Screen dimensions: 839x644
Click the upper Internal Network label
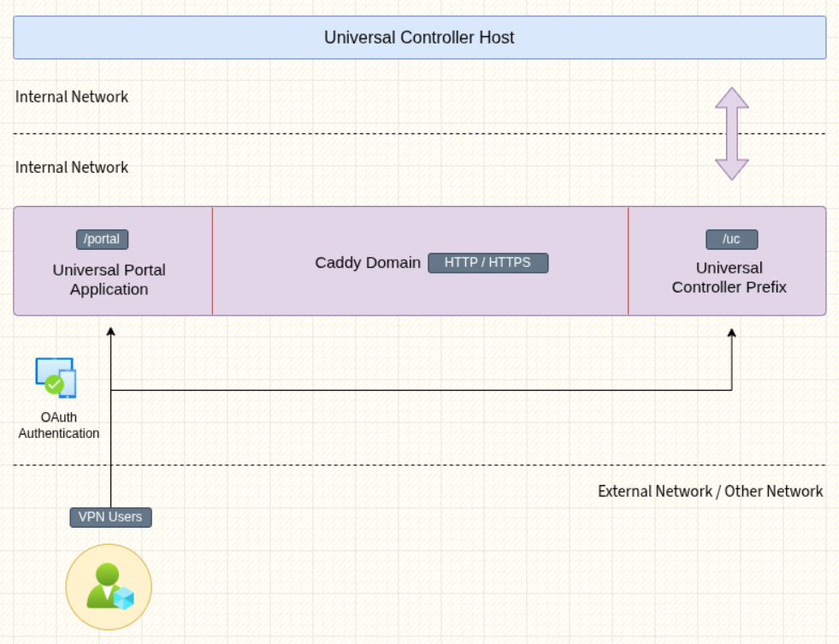[x=72, y=97]
